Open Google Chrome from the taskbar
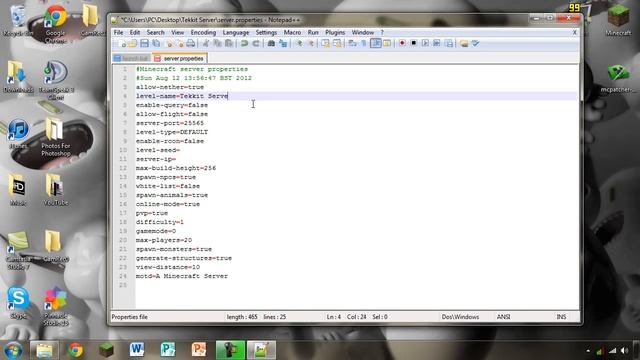 click(75, 350)
